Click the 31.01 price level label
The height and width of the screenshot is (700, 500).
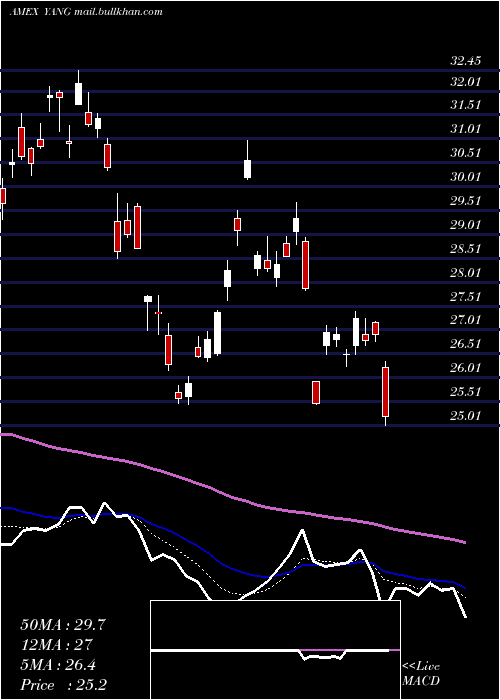click(x=466, y=129)
